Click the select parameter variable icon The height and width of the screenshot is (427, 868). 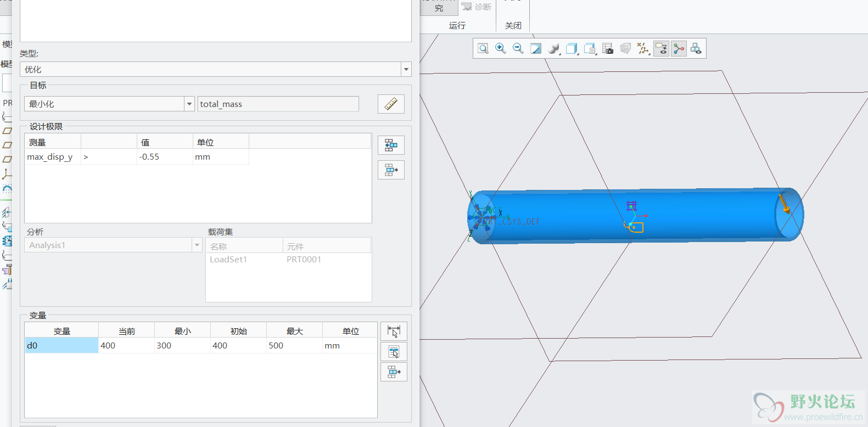(394, 352)
